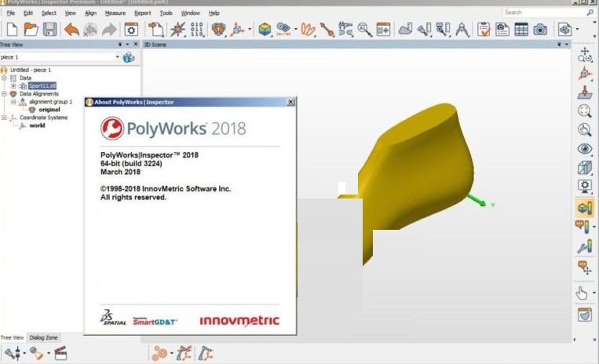599x364 pixels.
Task: Close the Tree View pane
Action: point(136,44)
